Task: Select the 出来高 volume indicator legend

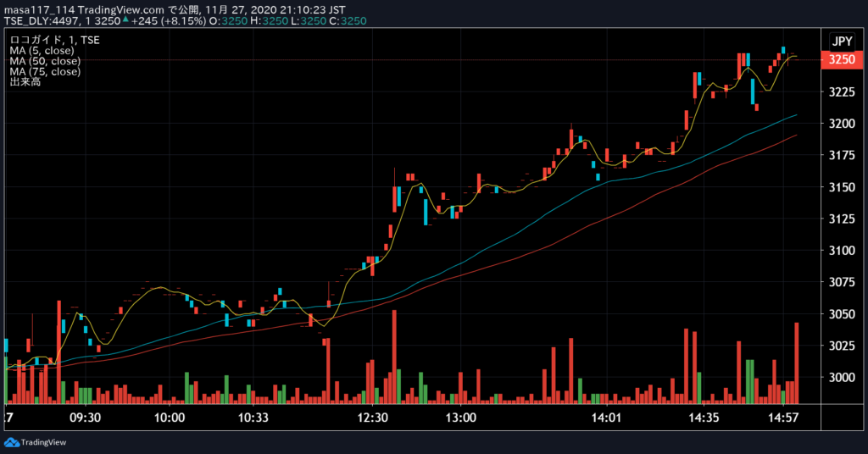Action: pos(25,82)
